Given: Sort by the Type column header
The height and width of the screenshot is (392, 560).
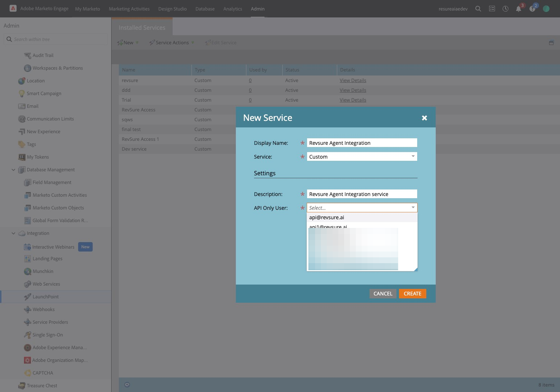Looking at the screenshot, I should [219, 70].
